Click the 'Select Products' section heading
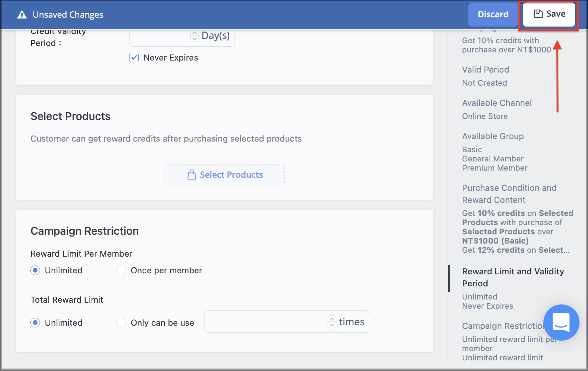The height and width of the screenshot is (371, 588). (70, 116)
